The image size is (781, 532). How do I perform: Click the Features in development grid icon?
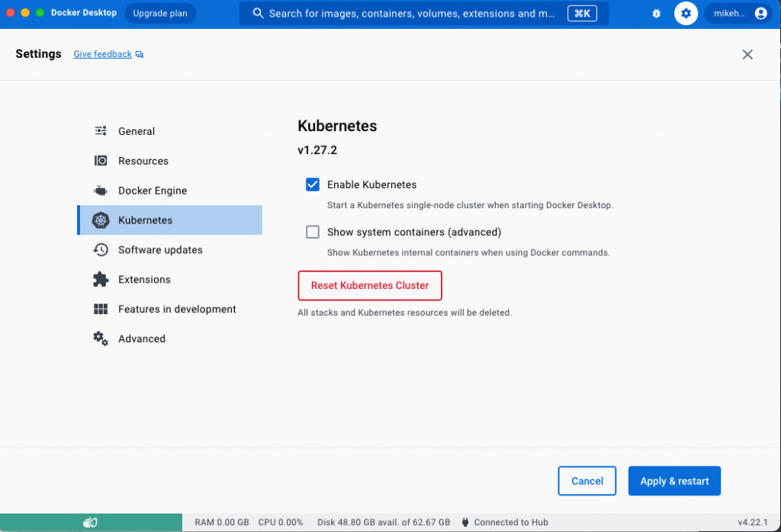(101, 309)
